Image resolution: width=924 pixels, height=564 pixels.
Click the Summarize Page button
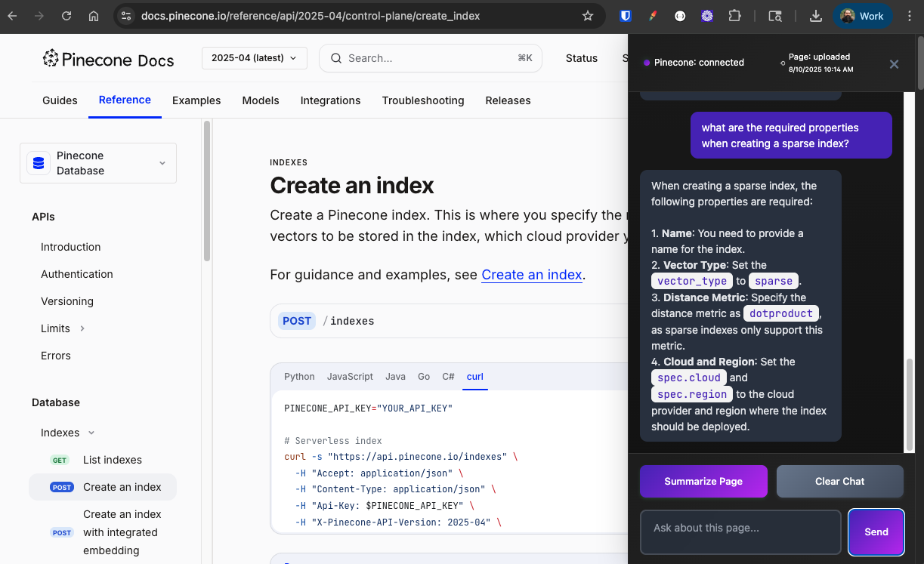tap(703, 481)
